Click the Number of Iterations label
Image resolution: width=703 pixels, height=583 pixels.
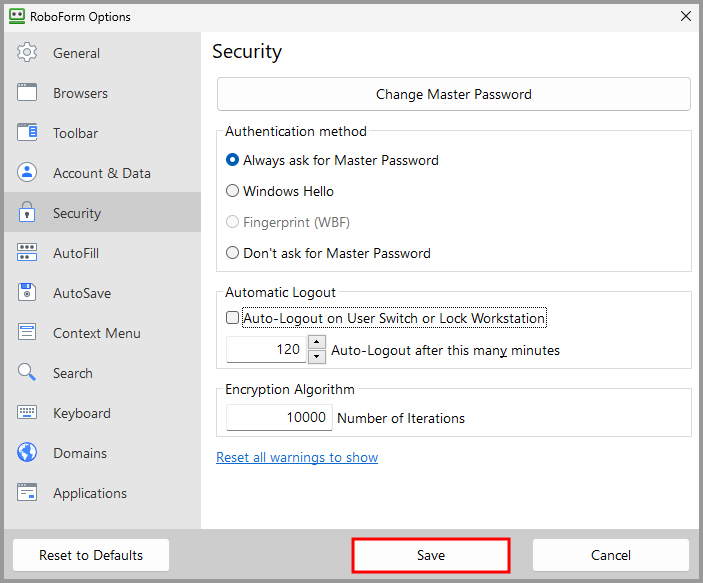[x=401, y=418]
